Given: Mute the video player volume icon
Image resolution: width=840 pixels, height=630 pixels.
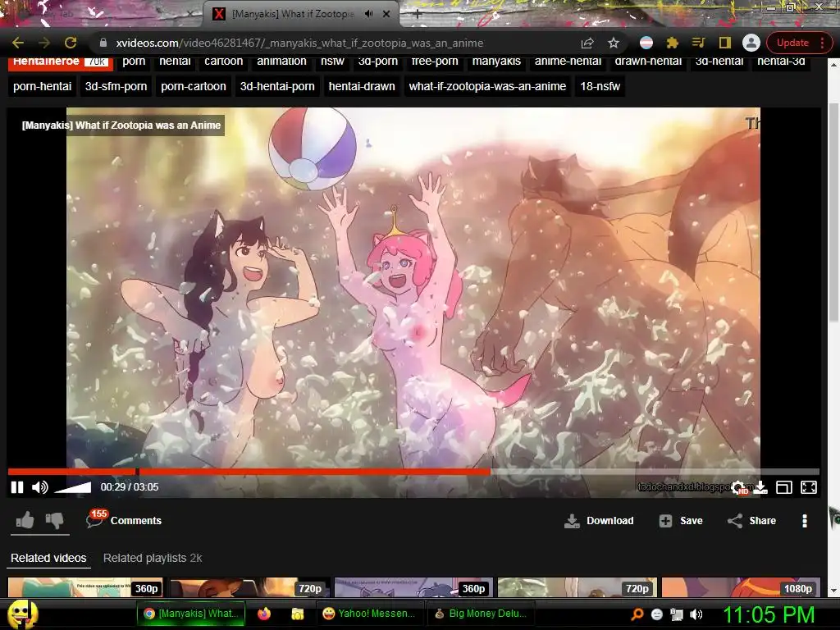Looking at the screenshot, I should pyautogui.click(x=39, y=487).
